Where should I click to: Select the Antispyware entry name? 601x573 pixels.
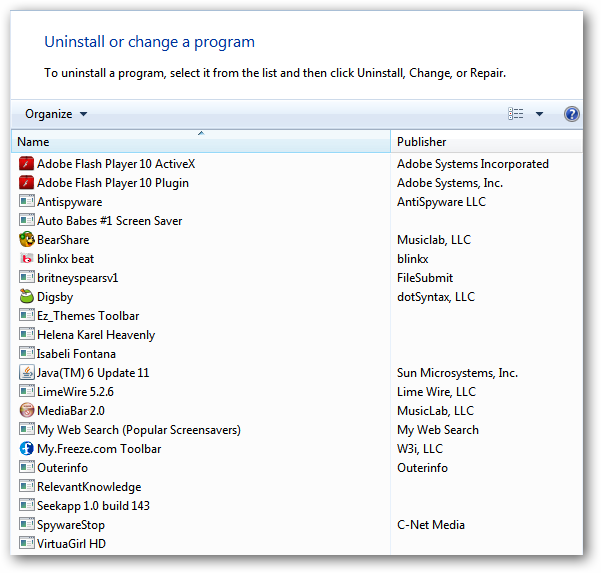tap(70, 202)
